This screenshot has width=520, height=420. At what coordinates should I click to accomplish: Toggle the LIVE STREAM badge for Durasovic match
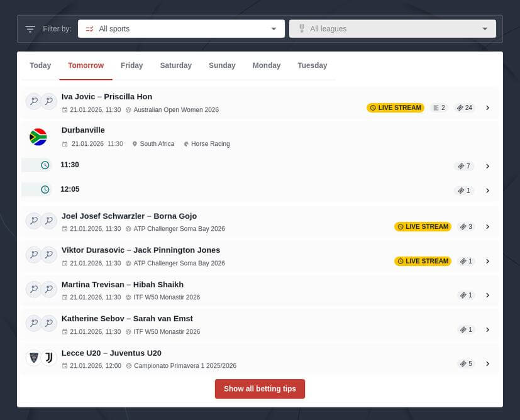tap(423, 261)
